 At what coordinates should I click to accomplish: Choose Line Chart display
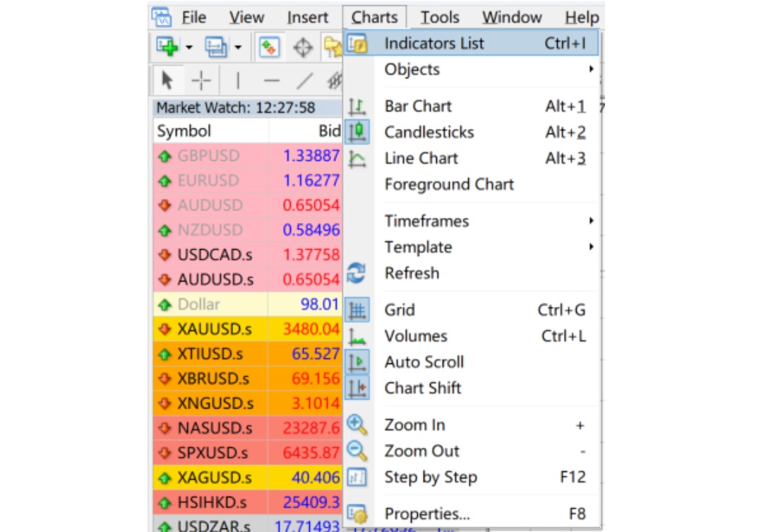pos(471,158)
